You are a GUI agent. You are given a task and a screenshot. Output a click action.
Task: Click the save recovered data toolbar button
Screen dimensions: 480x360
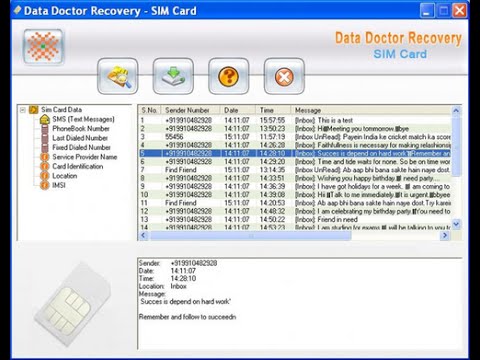(173, 76)
